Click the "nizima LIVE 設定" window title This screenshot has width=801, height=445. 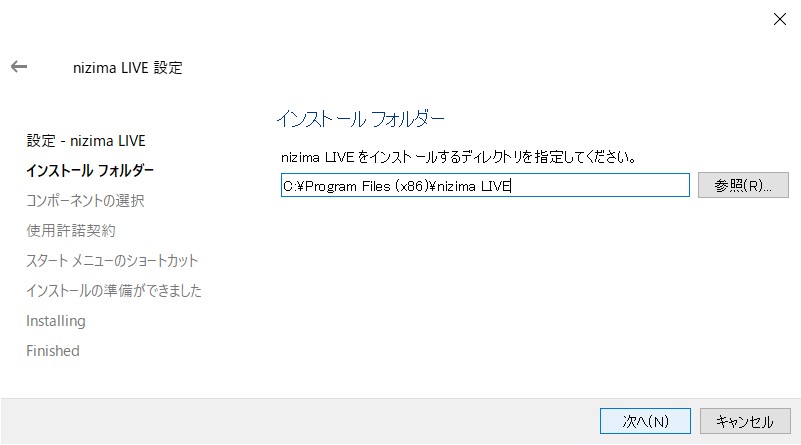click(127, 68)
